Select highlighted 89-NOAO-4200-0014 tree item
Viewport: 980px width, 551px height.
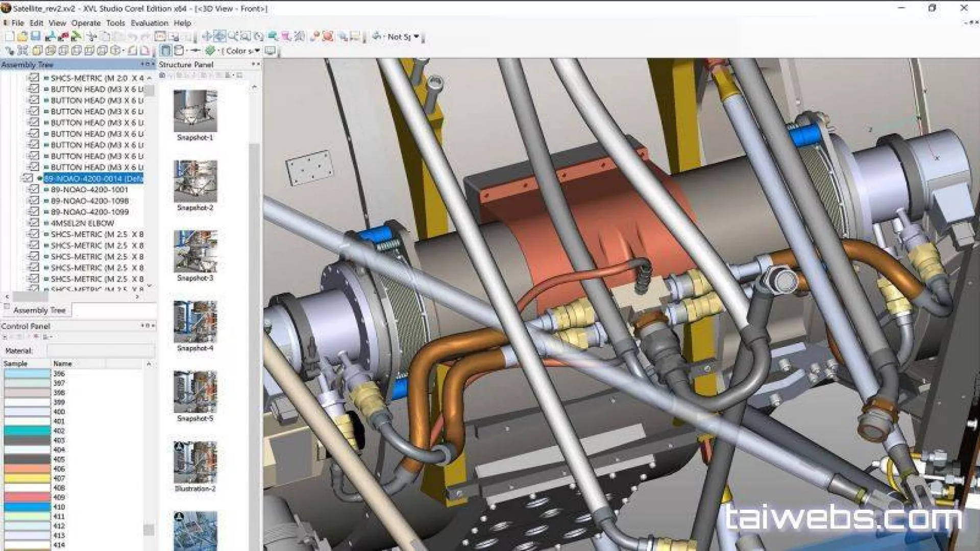pyautogui.click(x=93, y=179)
